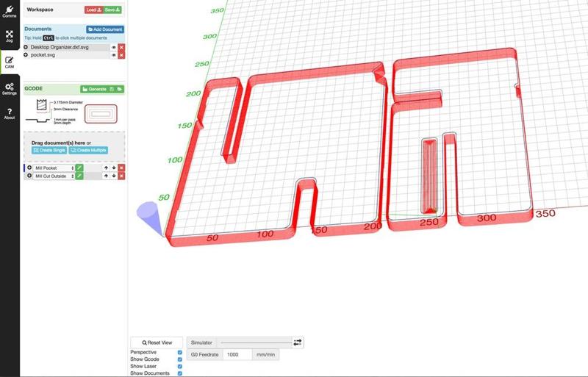Click the Simulator slider track
The width and height of the screenshot is (588, 377).
pos(256,342)
